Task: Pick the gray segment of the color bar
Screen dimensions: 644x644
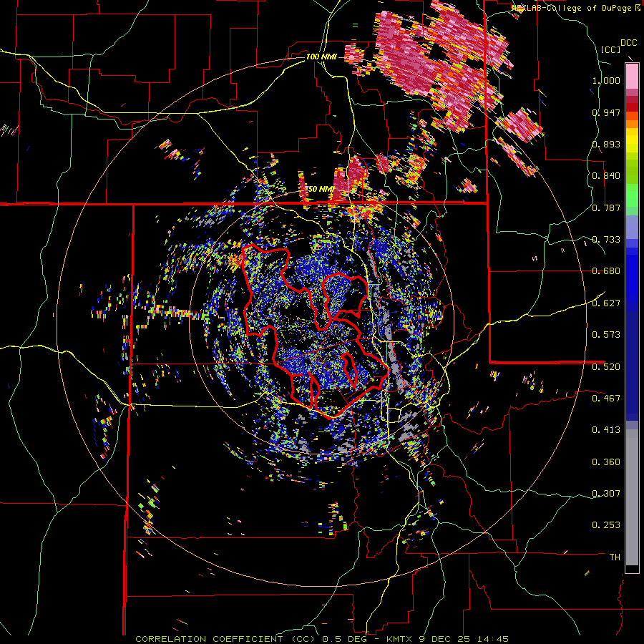Action: click(632, 497)
